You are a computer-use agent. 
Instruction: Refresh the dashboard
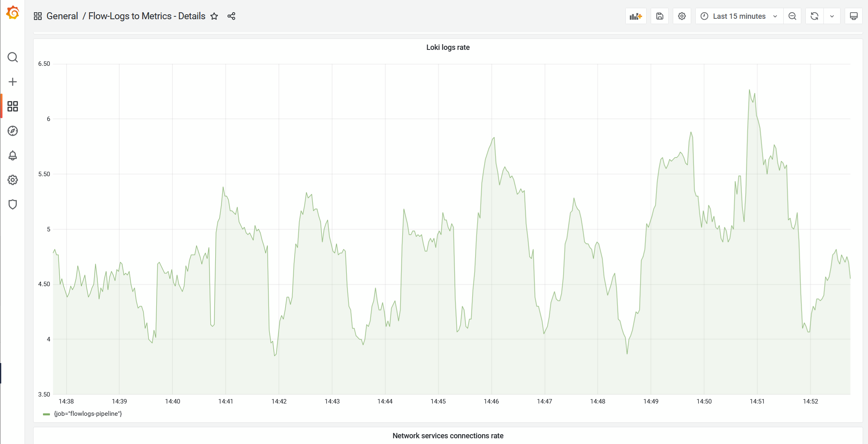pyautogui.click(x=814, y=16)
